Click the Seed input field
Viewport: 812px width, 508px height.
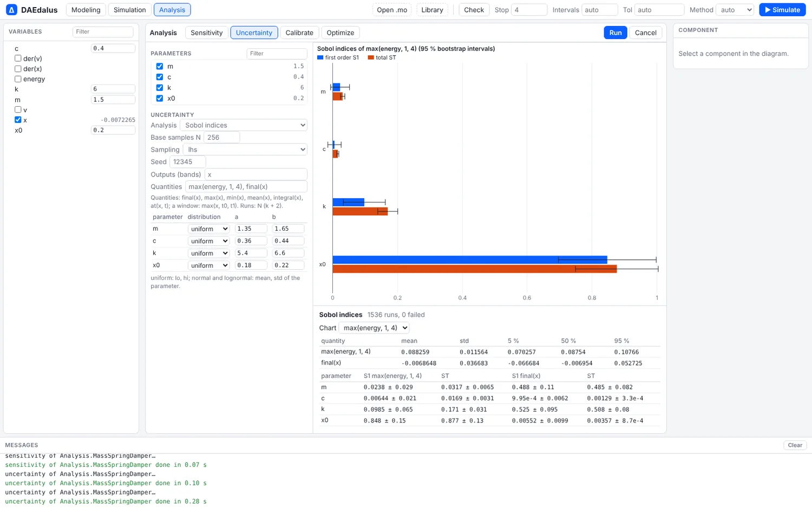click(188, 162)
